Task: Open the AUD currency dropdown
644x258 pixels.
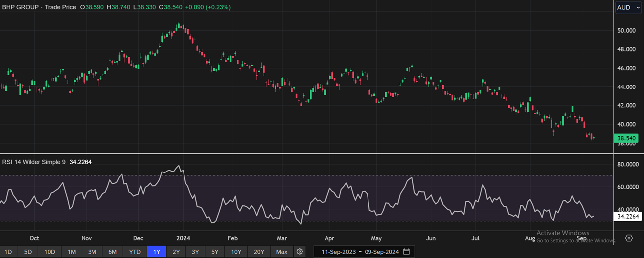Action: [x=628, y=7]
